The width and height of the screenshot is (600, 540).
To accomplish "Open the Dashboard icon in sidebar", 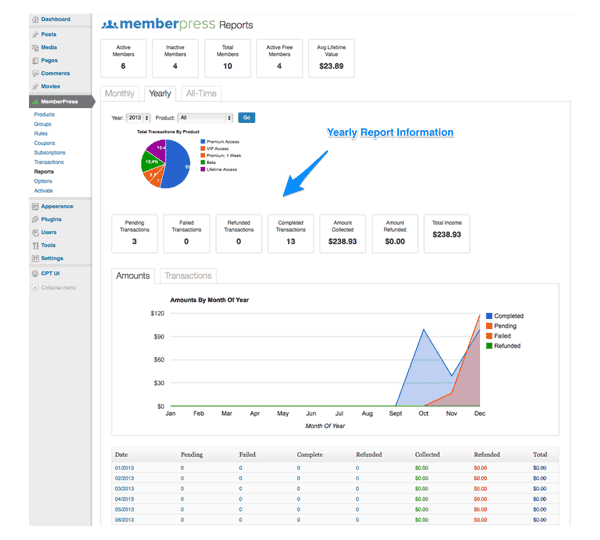I will tap(35, 19).
